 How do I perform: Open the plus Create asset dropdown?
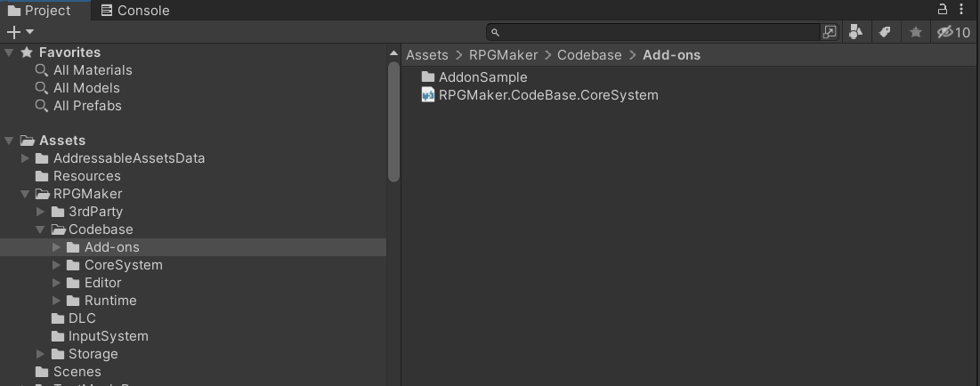(19, 32)
